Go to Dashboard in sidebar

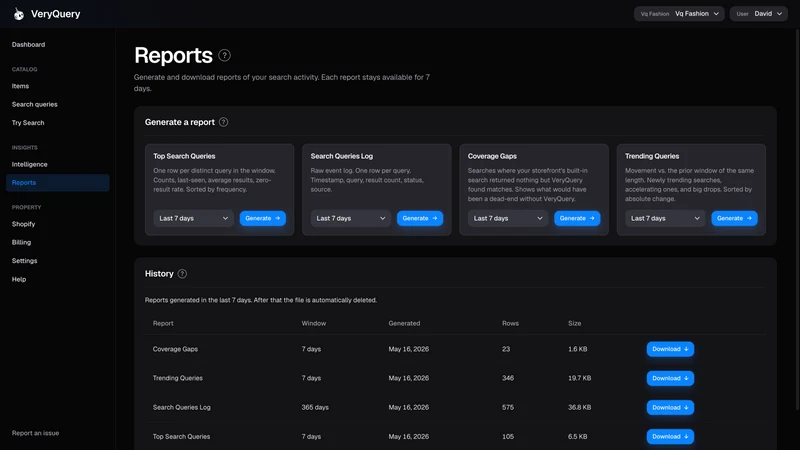29,44
